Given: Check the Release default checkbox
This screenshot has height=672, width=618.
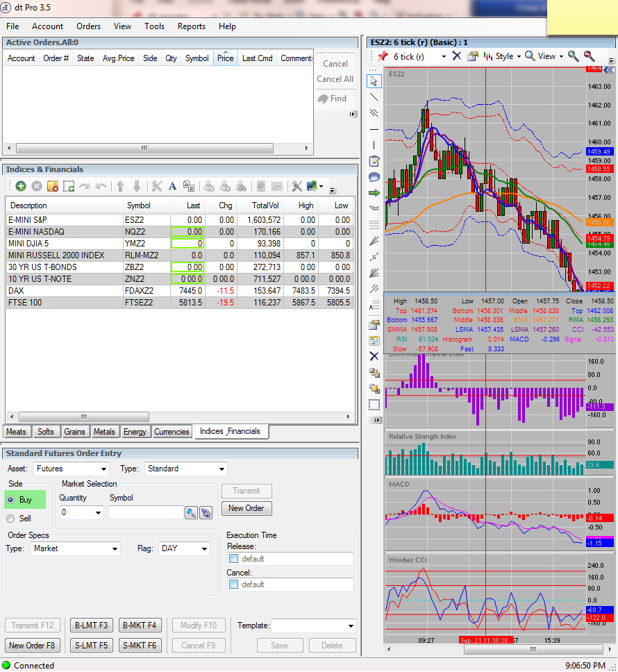Looking at the screenshot, I should (233, 559).
